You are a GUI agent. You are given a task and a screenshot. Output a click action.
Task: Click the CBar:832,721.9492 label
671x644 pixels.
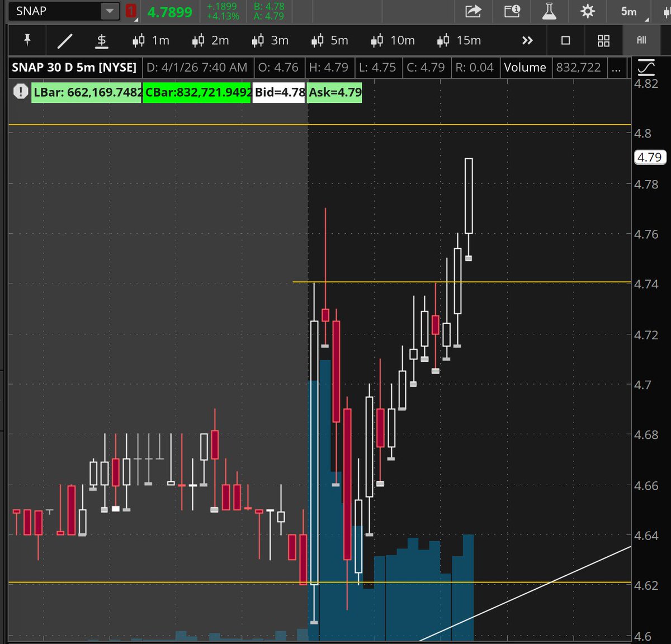pyautogui.click(x=197, y=92)
